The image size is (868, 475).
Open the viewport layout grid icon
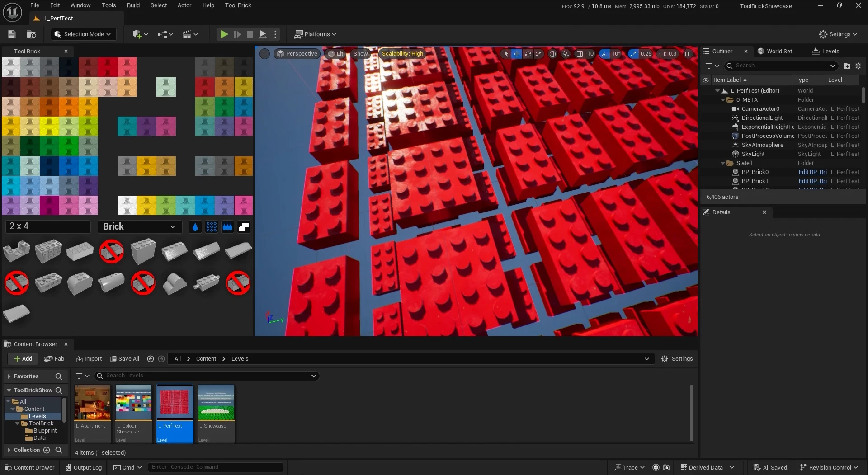tap(688, 54)
